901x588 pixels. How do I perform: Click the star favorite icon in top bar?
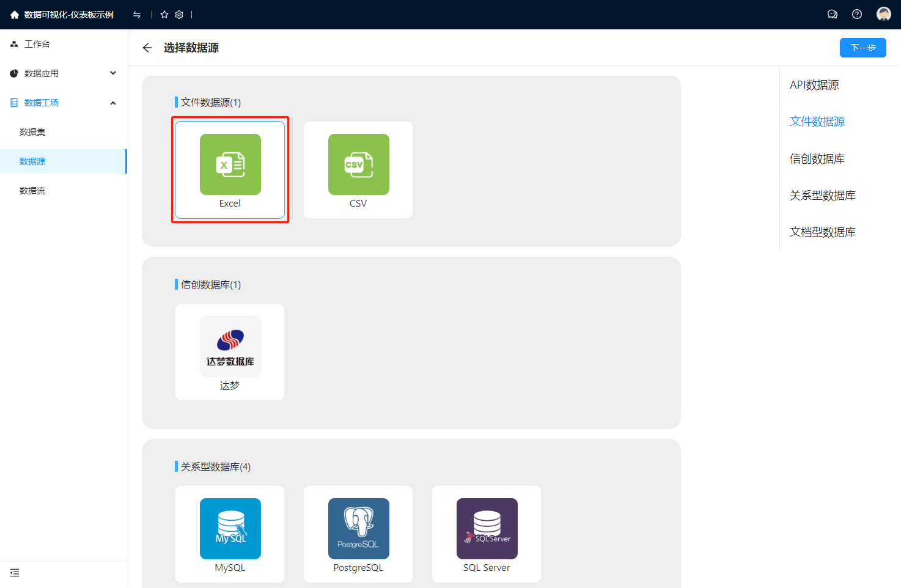click(164, 15)
